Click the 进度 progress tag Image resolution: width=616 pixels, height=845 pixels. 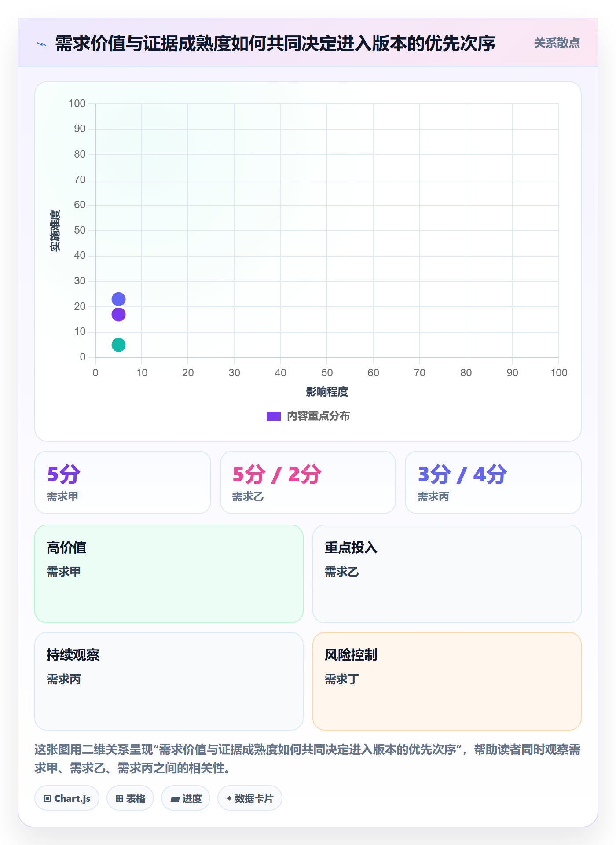pyautogui.click(x=186, y=798)
